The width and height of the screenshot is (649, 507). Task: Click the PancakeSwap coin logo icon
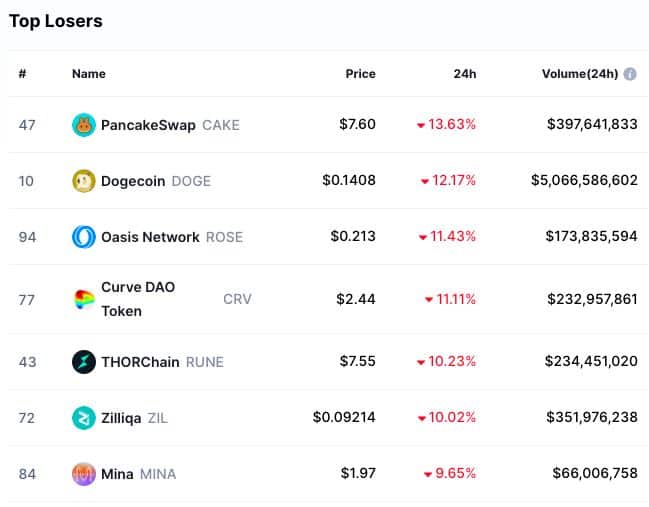[84, 125]
